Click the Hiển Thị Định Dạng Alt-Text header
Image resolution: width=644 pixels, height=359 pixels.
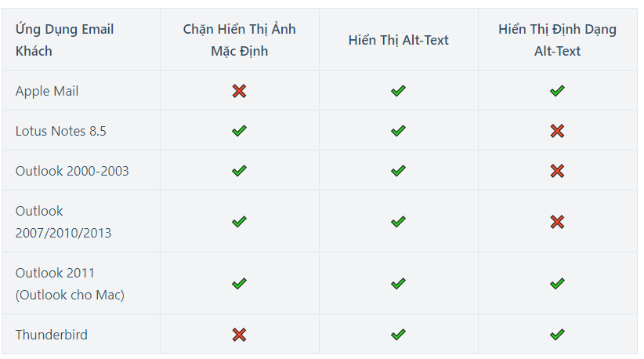557,40
